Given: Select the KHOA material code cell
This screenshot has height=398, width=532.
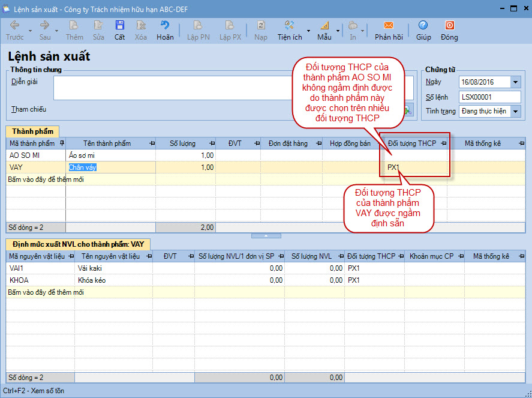Looking at the screenshot, I should 40,280.
